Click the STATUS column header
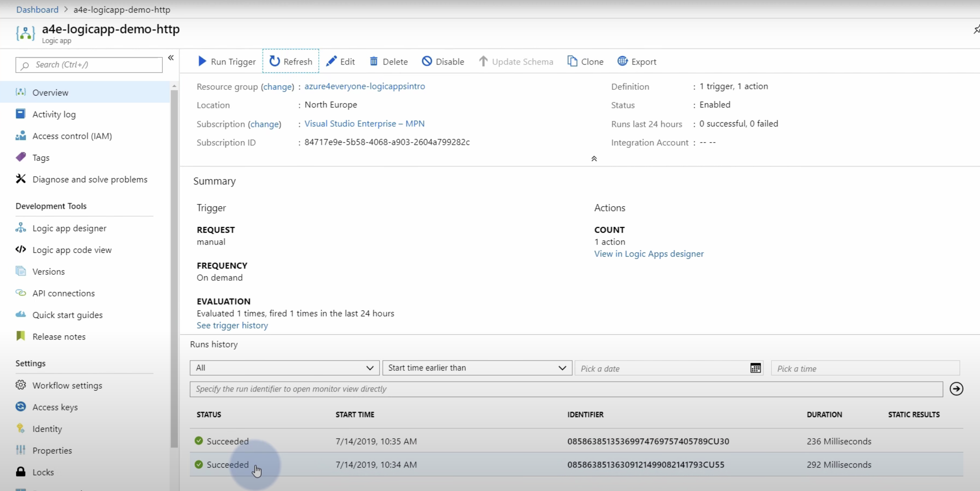 tap(209, 414)
